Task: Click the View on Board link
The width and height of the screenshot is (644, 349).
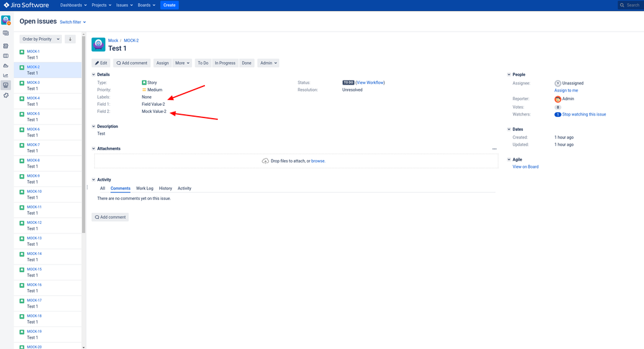Action: (525, 167)
